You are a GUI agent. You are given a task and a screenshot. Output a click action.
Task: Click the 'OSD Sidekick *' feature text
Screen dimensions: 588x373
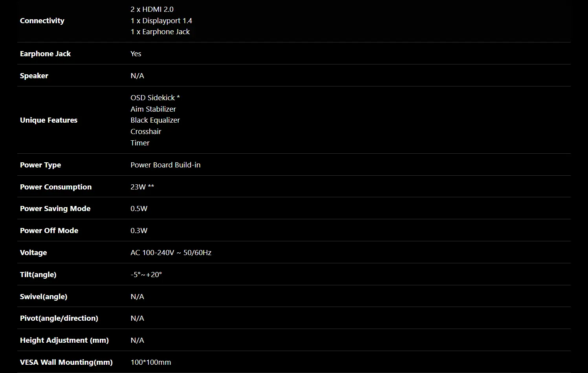pos(155,98)
